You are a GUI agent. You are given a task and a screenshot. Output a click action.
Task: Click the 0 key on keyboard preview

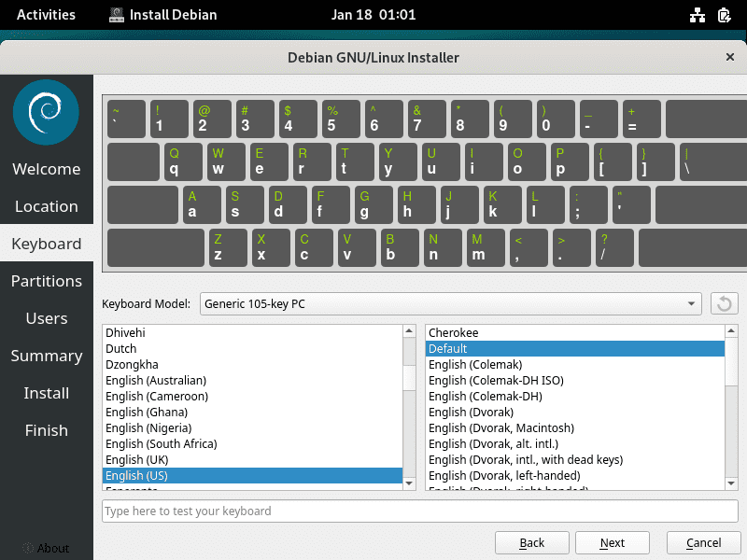556,119
